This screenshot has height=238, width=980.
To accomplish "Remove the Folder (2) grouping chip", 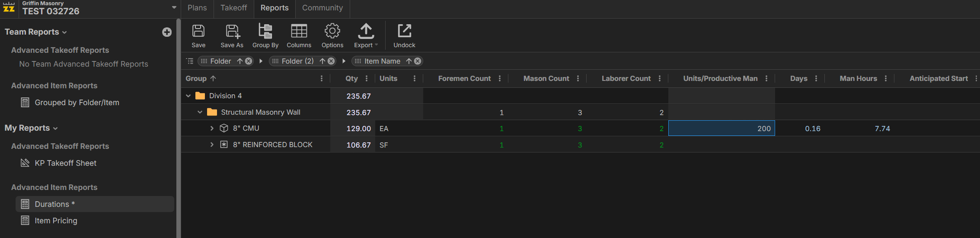I will (331, 61).
